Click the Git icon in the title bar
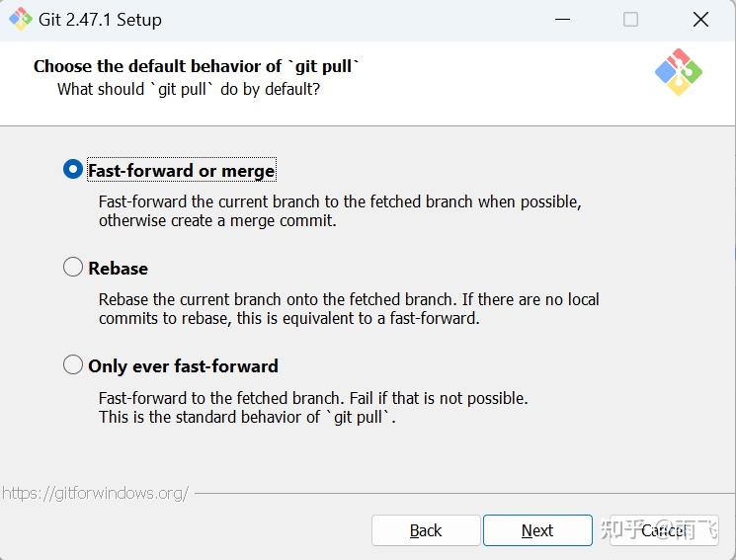 coord(20,19)
